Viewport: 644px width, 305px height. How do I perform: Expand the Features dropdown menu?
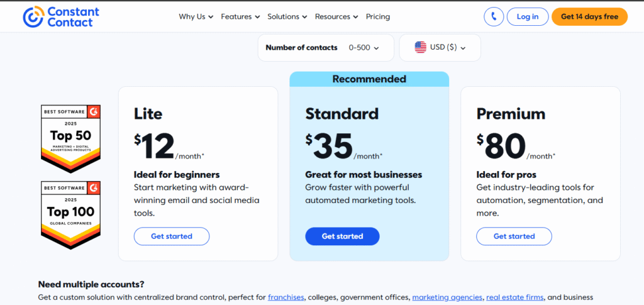tap(240, 17)
